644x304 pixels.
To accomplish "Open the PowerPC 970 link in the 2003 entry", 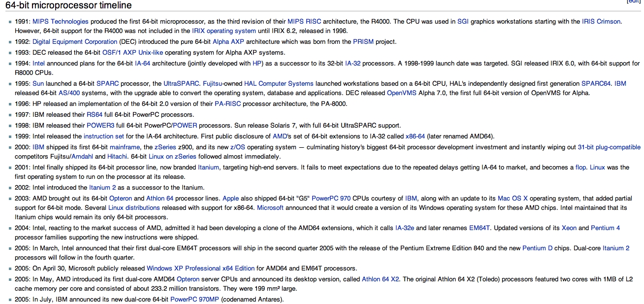I will (331, 199).
